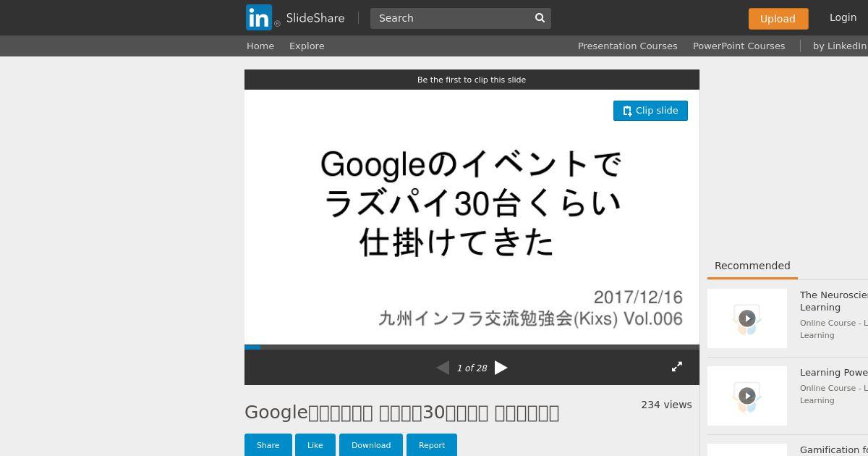
Task: Open fullscreen view of the slideshow
Action: [x=677, y=367]
